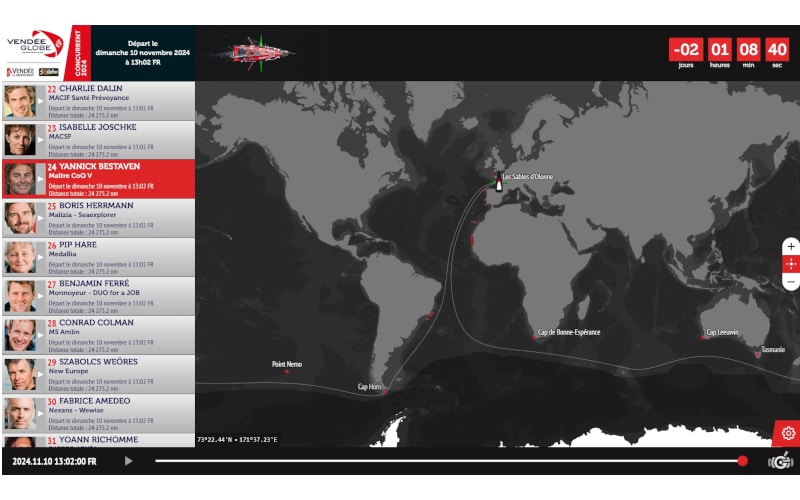Click boat name Monnoyeur - DUO for a JOB
The width and height of the screenshot is (800, 500).
94,293
